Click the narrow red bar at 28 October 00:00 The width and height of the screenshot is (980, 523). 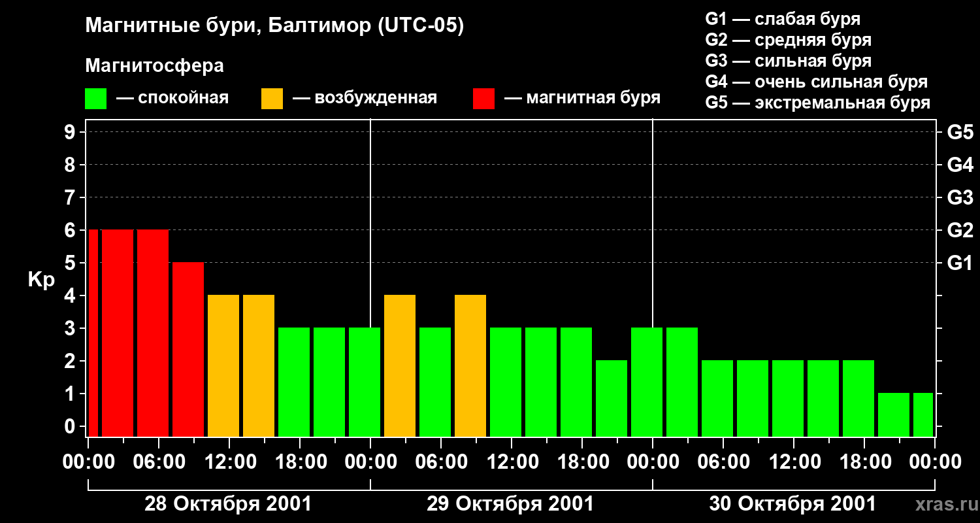point(93,333)
